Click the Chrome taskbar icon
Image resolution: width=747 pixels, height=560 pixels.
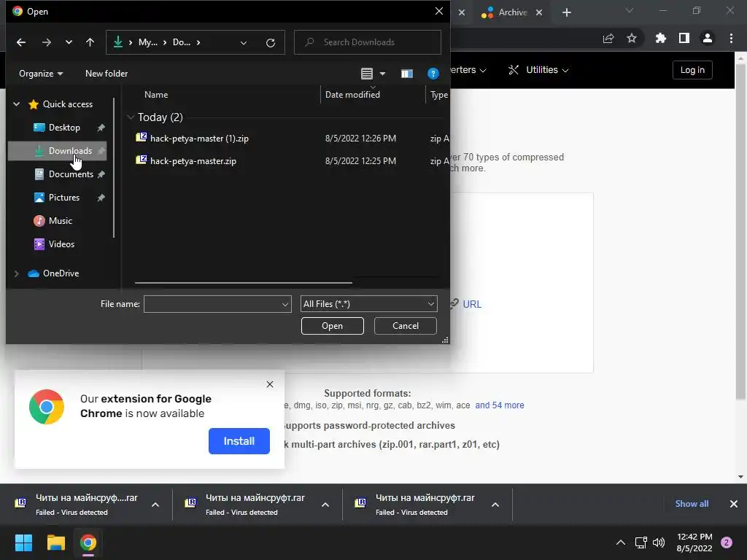pos(88,542)
